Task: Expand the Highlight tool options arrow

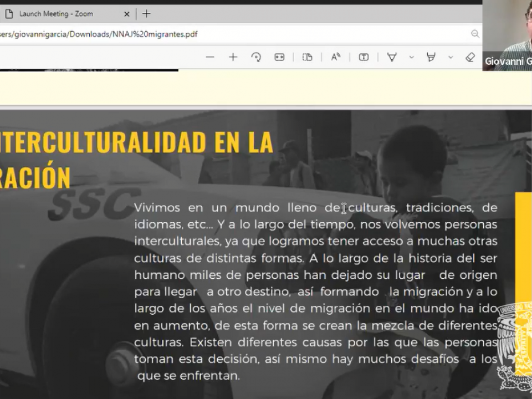Action: point(451,57)
